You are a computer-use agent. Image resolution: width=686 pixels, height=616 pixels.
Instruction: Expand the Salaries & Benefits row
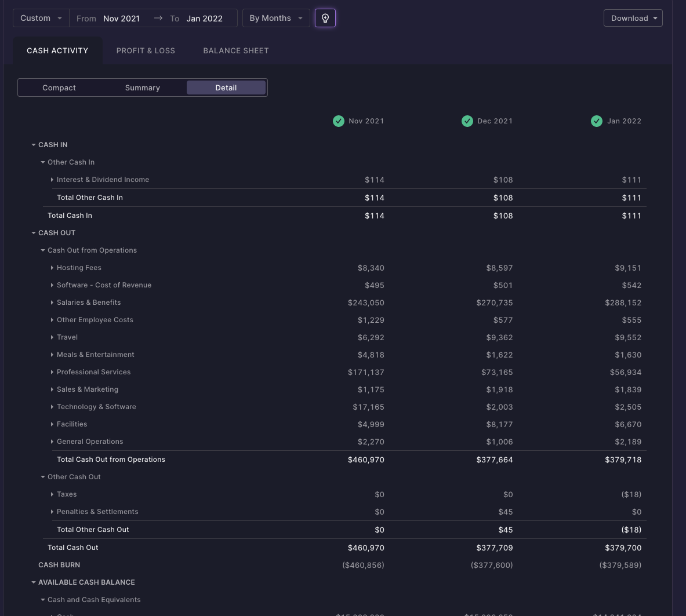point(52,302)
